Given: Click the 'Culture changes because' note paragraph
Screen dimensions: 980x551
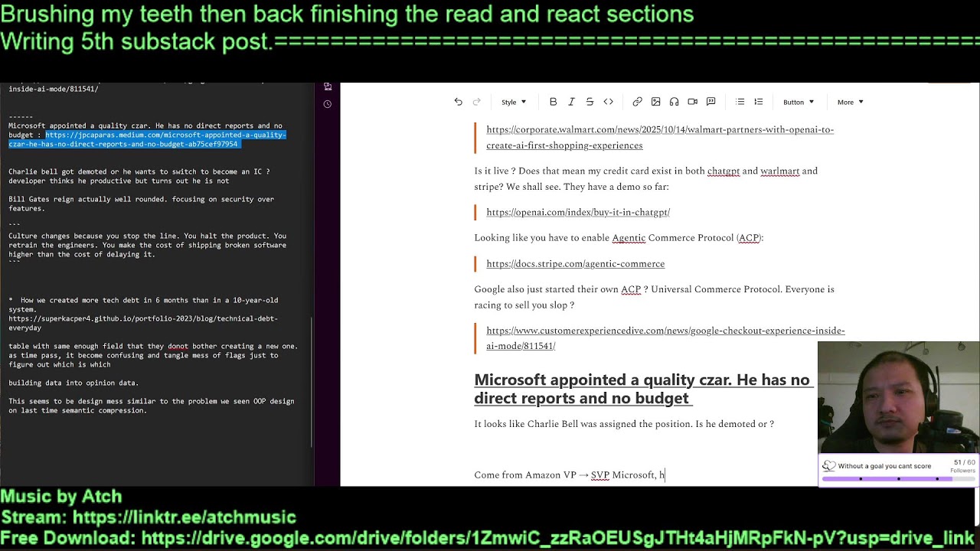Looking at the screenshot, I should pos(147,245).
